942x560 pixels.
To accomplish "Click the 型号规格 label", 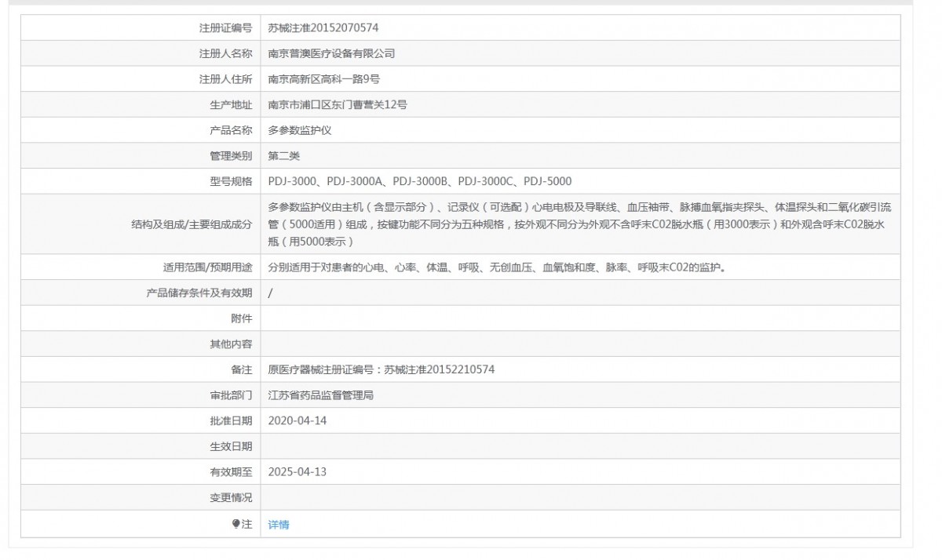I will click(x=231, y=181).
